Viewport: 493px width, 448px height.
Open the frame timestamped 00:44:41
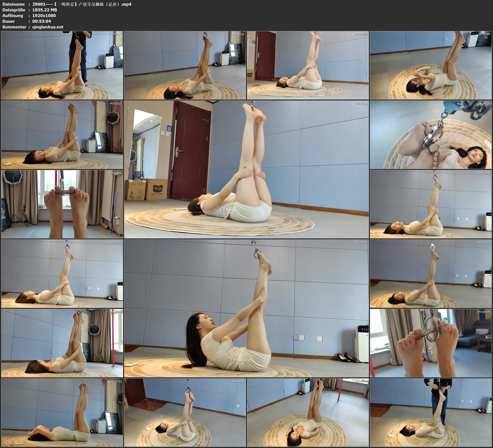(x=185, y=412)
